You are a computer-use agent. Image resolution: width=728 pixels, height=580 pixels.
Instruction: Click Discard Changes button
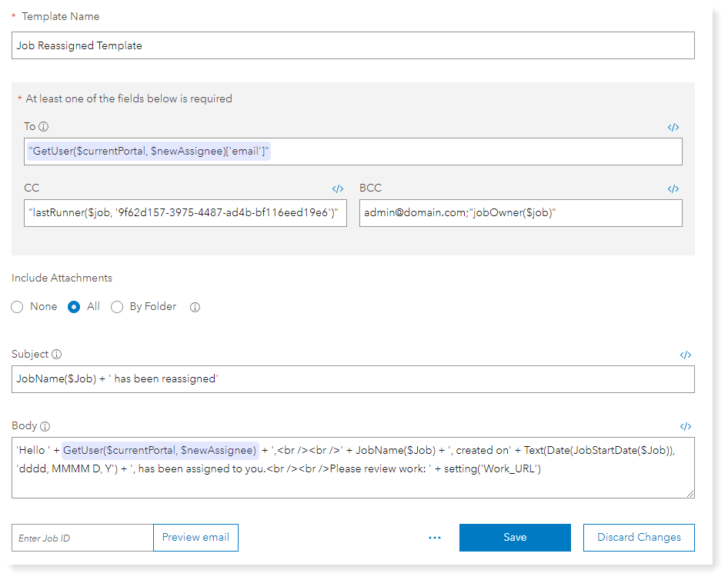[x=639, y=538]
